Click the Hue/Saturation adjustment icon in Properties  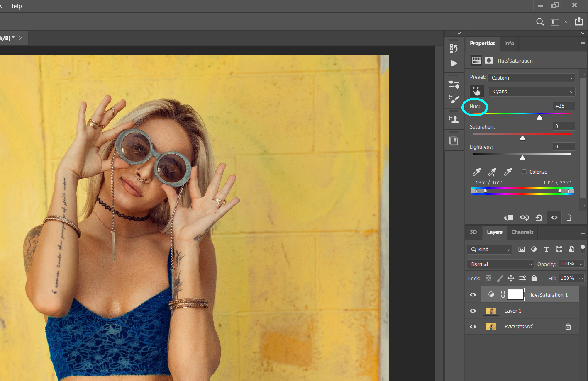476,61
